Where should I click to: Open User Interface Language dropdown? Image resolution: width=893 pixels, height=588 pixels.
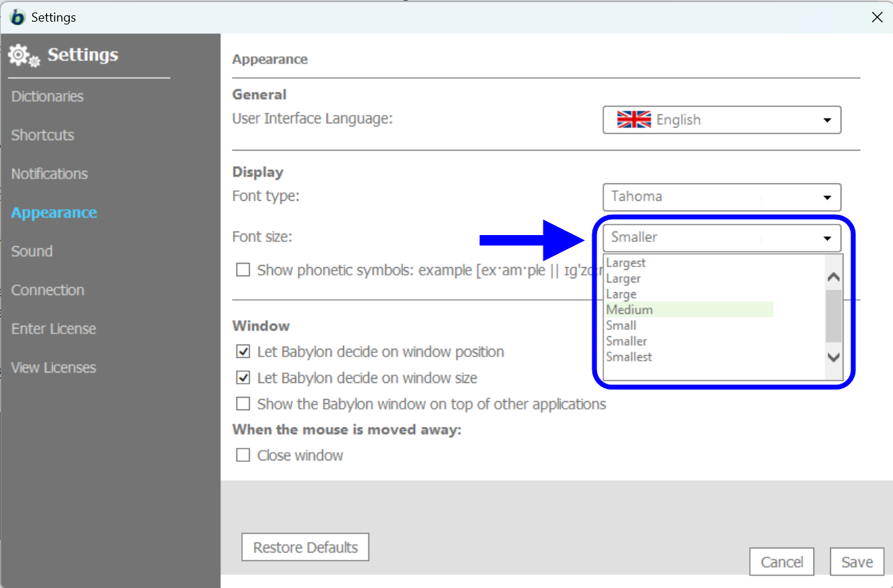tap(722, 120)
